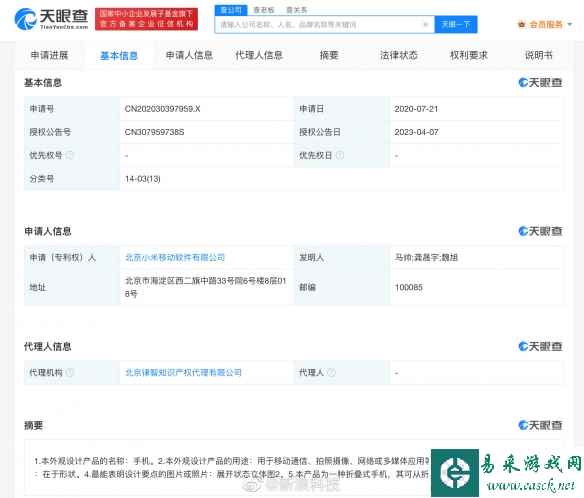Open the 法律状态 tab
The height and width of the screenshot is (498, 584).
(x=399, y=55)
